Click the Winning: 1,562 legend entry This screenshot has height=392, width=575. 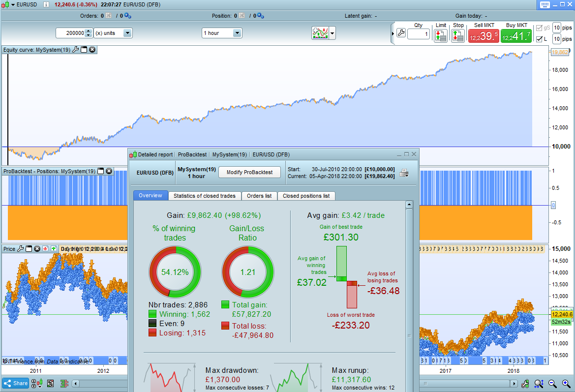[180, 314]
